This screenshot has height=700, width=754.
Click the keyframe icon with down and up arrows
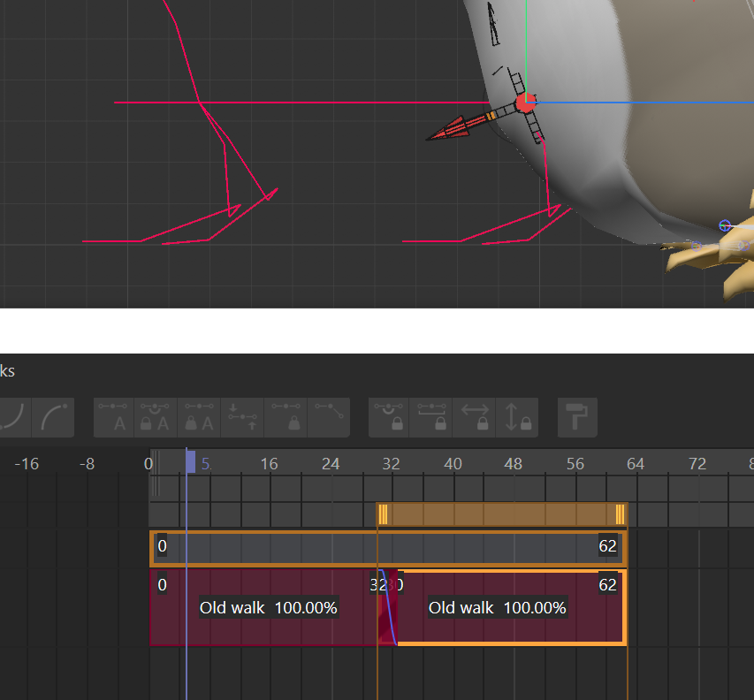click(x=242, y=417)
